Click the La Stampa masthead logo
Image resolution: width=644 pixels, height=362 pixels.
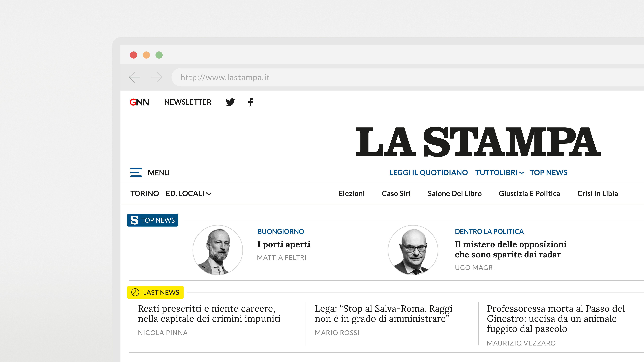[478, 142]
